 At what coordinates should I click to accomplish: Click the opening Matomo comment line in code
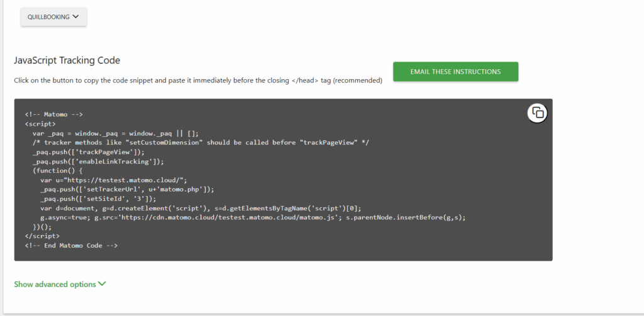[x=54, y=114]
